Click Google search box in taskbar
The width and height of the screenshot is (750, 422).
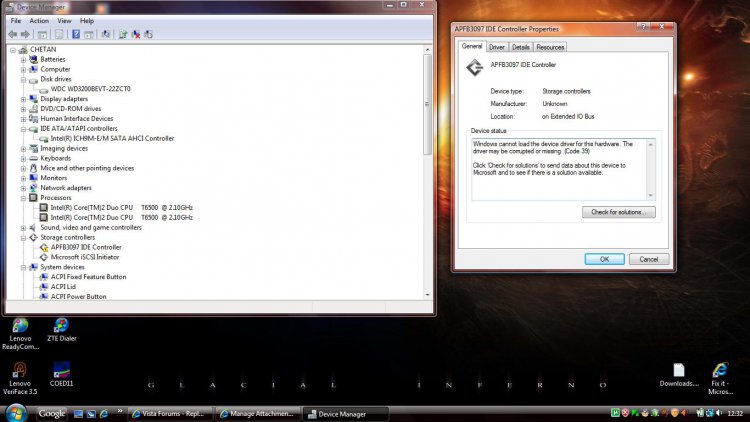[x=52, y=413]
